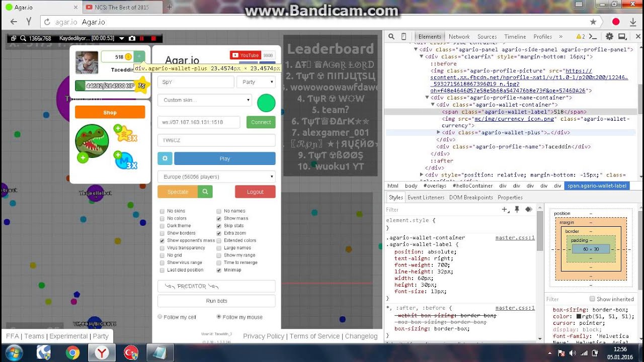This screenshot has height=362, width=644.
Task: Stop the Bandicam recording
Action: coord(153,38)
